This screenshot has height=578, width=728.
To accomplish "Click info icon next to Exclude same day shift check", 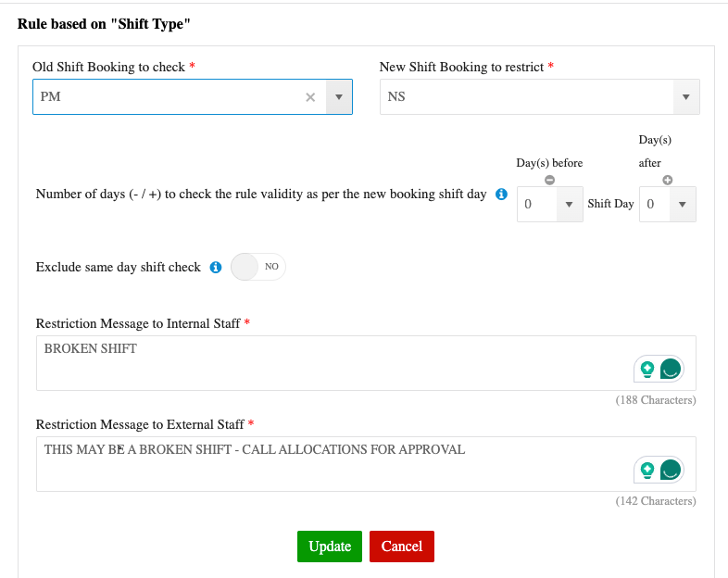I will pyautogui.click(x=215, y=267).
